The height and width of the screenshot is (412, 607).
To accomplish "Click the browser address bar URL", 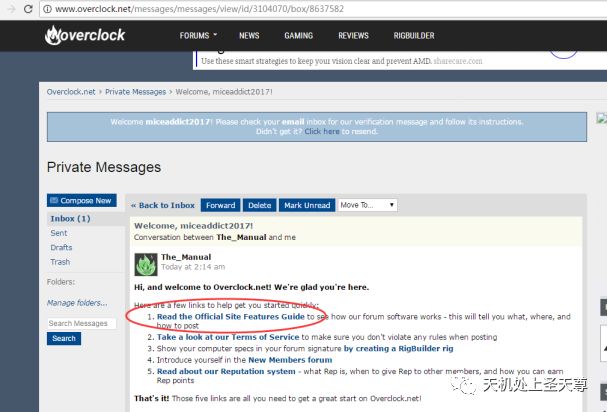I will tap(199, 9).
